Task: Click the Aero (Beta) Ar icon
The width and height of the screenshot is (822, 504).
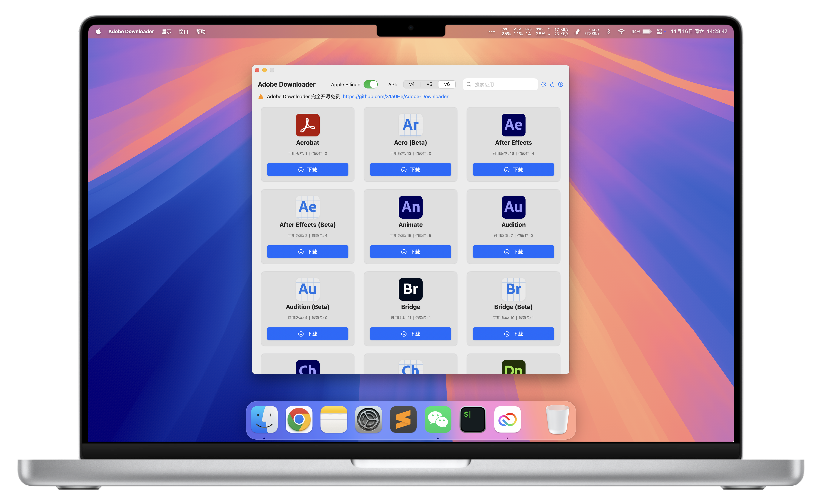Action: (x=410, y=125)
